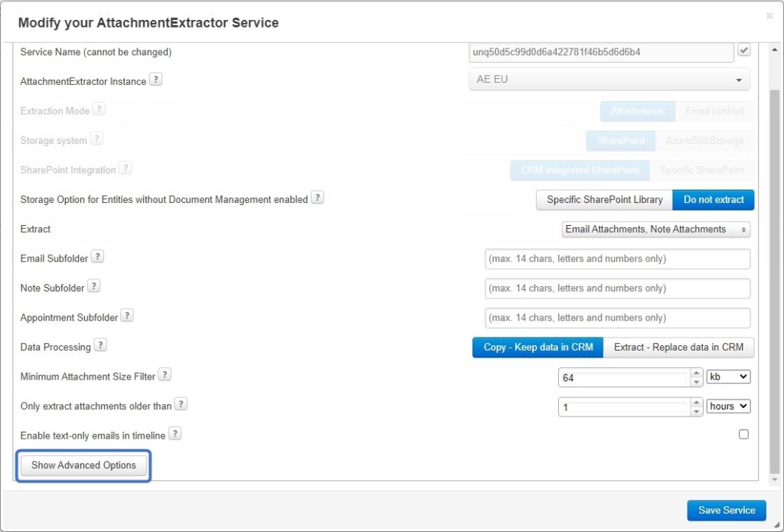The width and height of the screenshot is (784, 532).
Task: View help for text-only emails in timeline
Action: [175, 433]
